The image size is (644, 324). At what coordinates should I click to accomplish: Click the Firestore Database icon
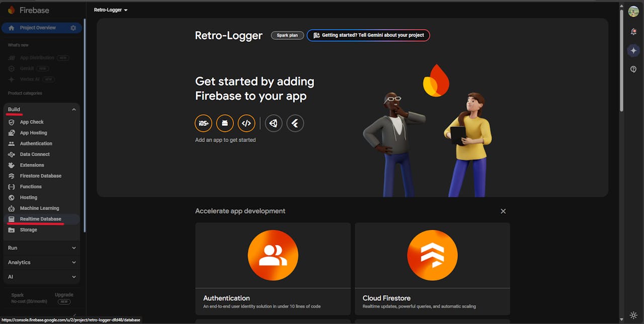(x=12, y=176)
